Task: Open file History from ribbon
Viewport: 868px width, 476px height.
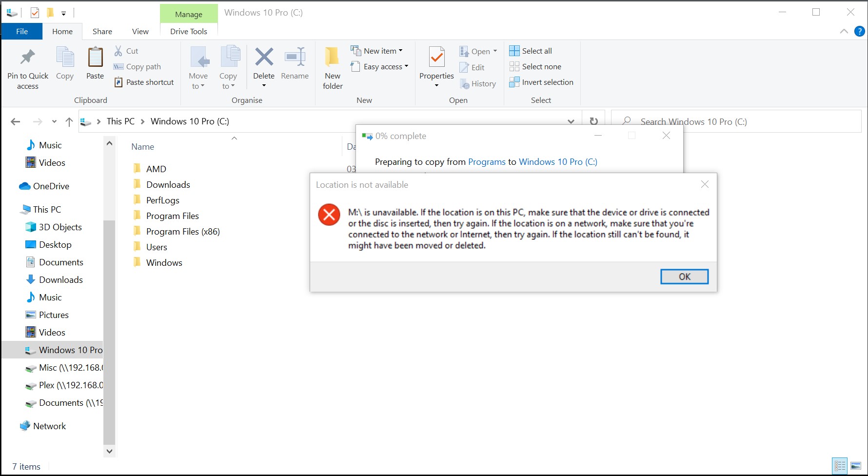Action: tap(478, 84)
